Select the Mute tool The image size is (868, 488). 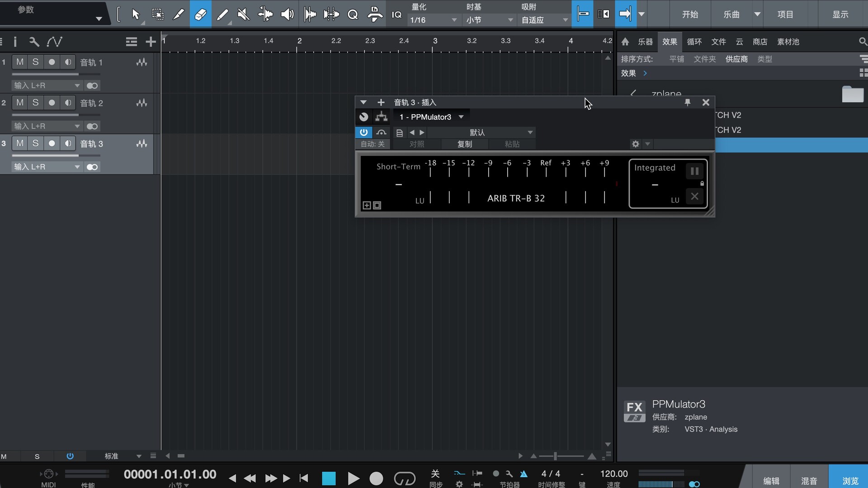click(x=244, y=14)
